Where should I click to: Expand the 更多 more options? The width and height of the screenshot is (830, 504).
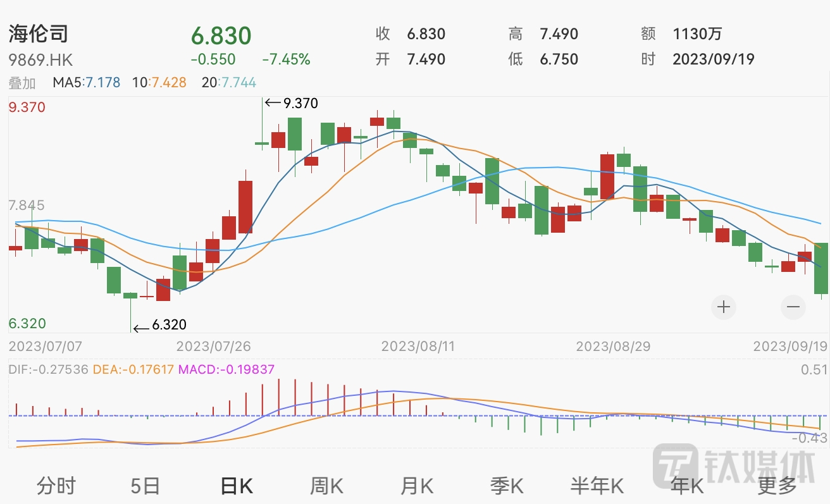point(777,486)
